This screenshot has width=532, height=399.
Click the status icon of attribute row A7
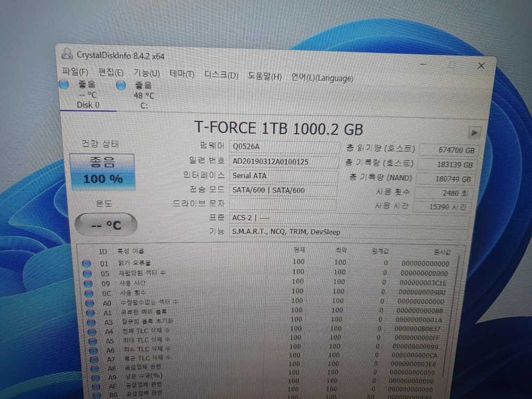click(94, 359)
